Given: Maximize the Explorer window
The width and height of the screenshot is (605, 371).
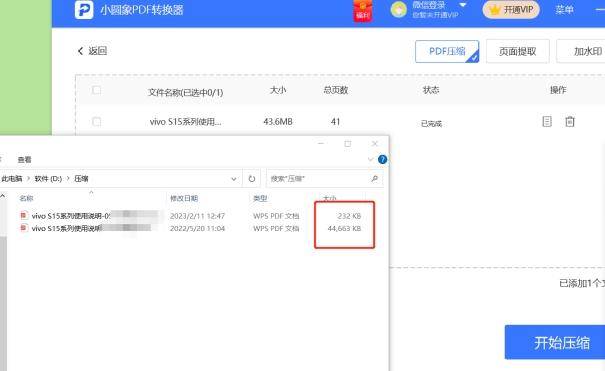Looking at the screenshot, I should (x=348, y=143).
